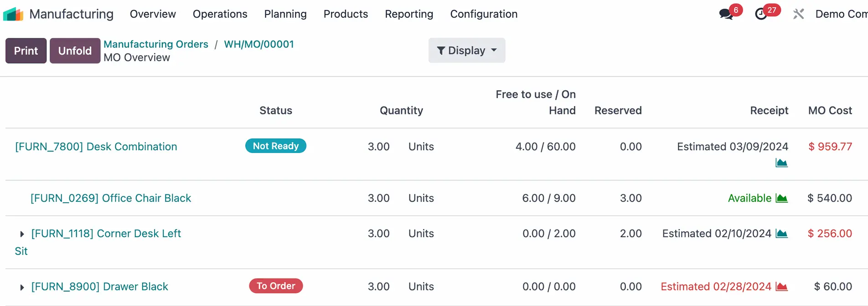Click the Manufacturing app logo icon
Image resolution: width=868 pixels, height=306 pixels.
click(13, 14)
